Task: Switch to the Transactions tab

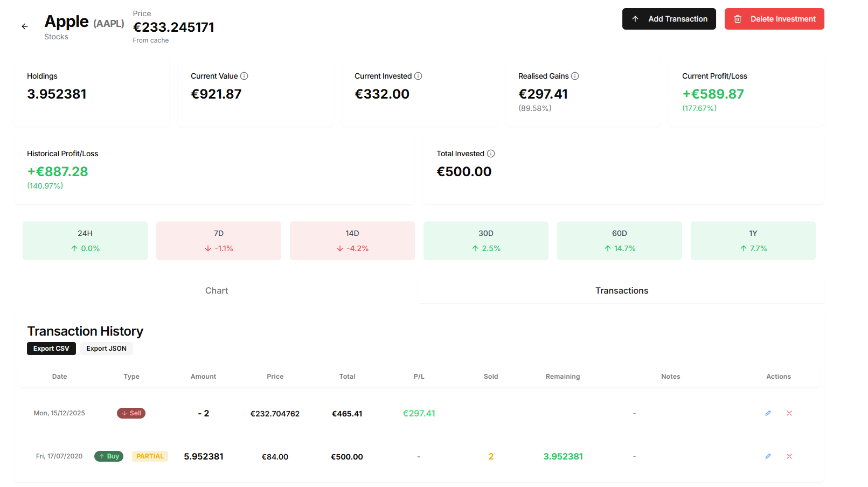Action: 621,290
